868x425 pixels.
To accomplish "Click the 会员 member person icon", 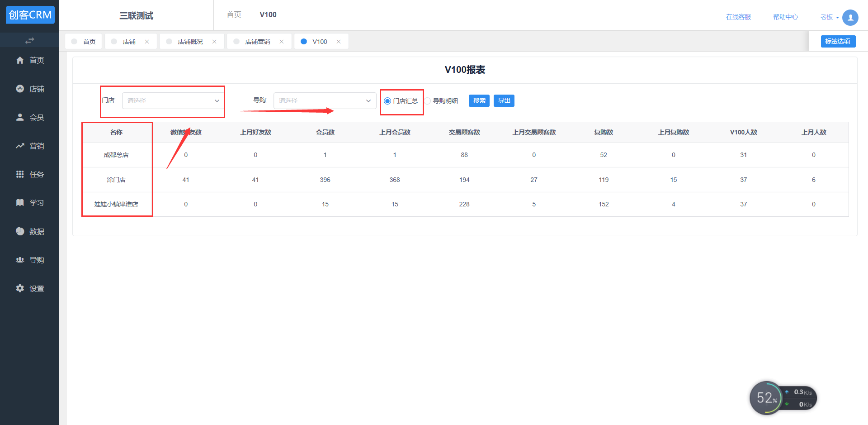I will click(20, 117).
